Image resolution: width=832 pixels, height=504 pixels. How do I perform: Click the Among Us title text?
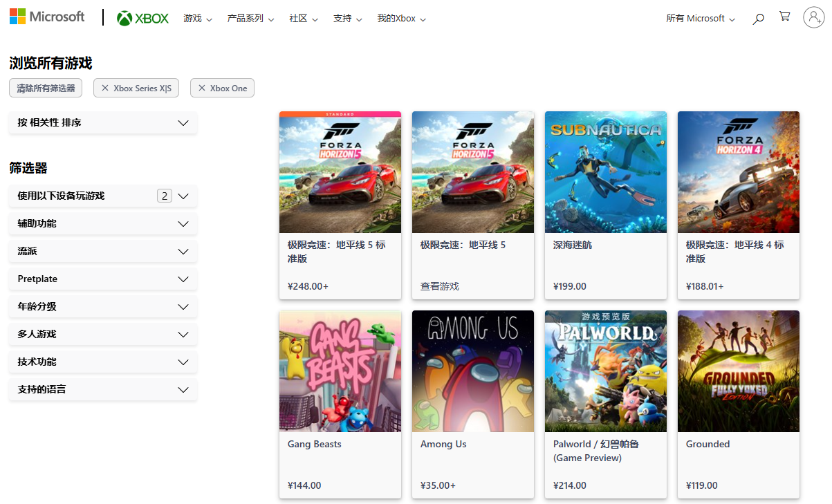click(x=443, y=444)
